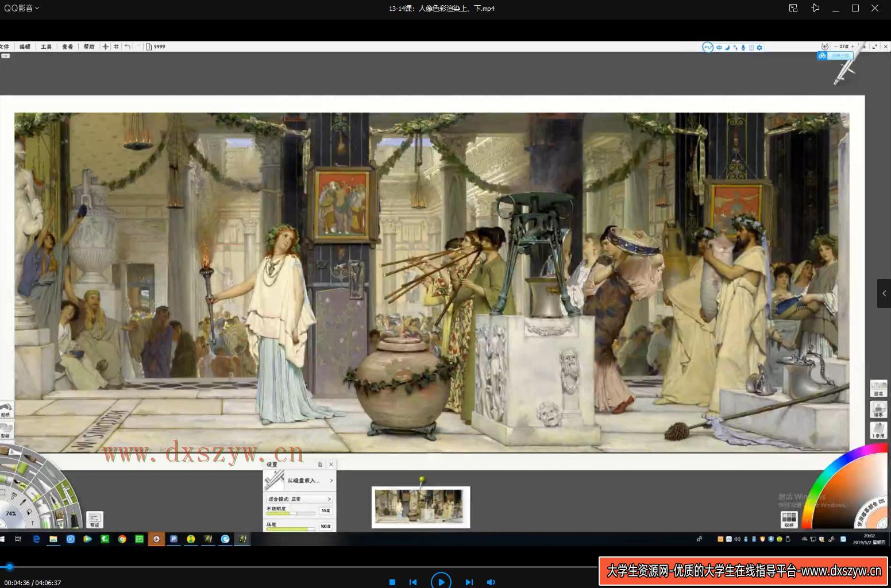This screenshot has width=891, height=588.
Task: Open the 图层 layers panel pod
Action: coord(878,389)
